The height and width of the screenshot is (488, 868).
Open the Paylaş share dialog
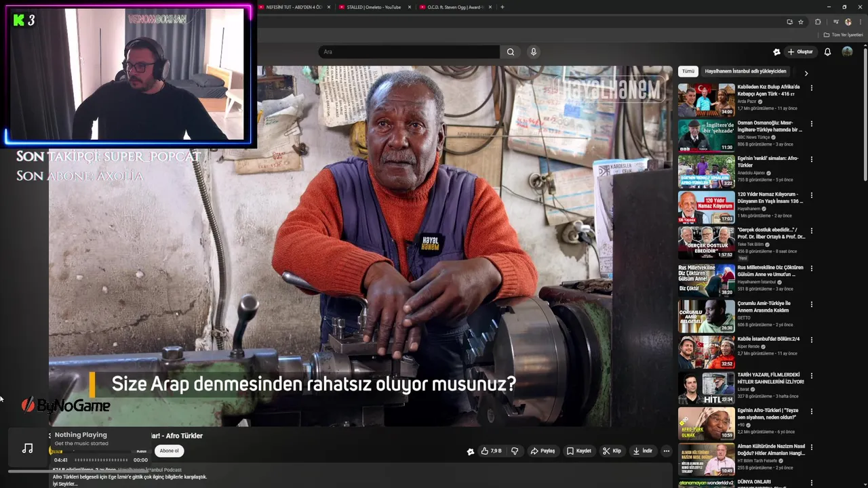click(x=542, y=451)
